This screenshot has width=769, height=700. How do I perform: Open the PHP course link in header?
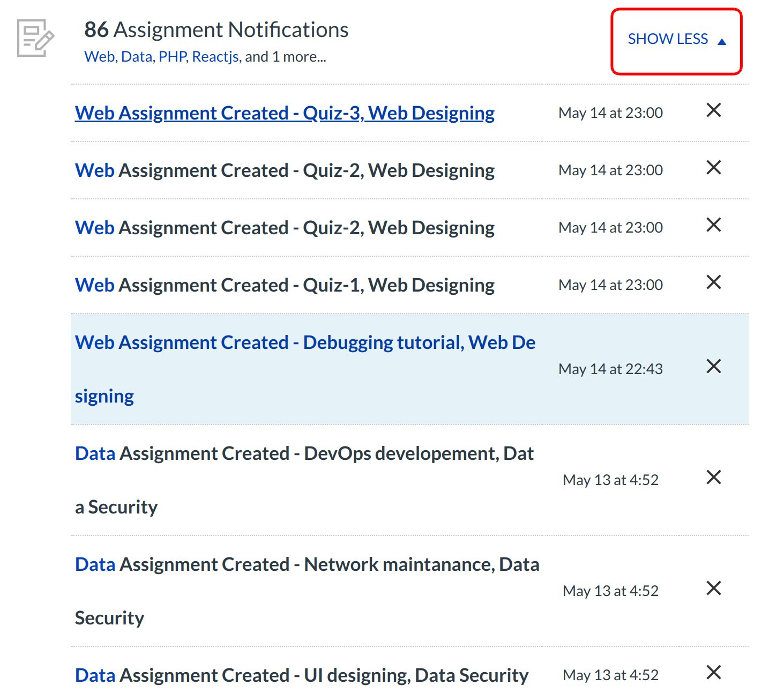(173, 57)
